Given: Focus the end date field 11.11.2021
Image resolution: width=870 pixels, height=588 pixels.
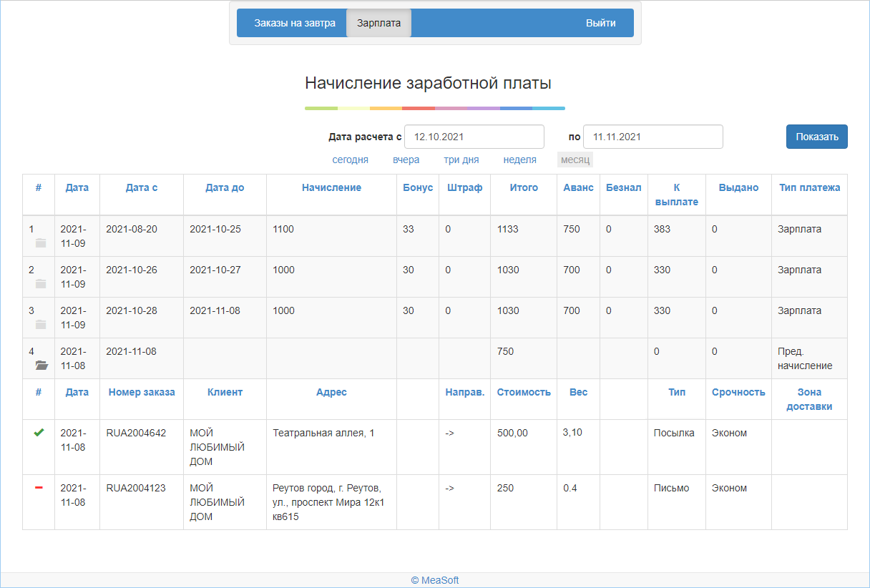Looking at the screenshot, I should click(652, 137).
